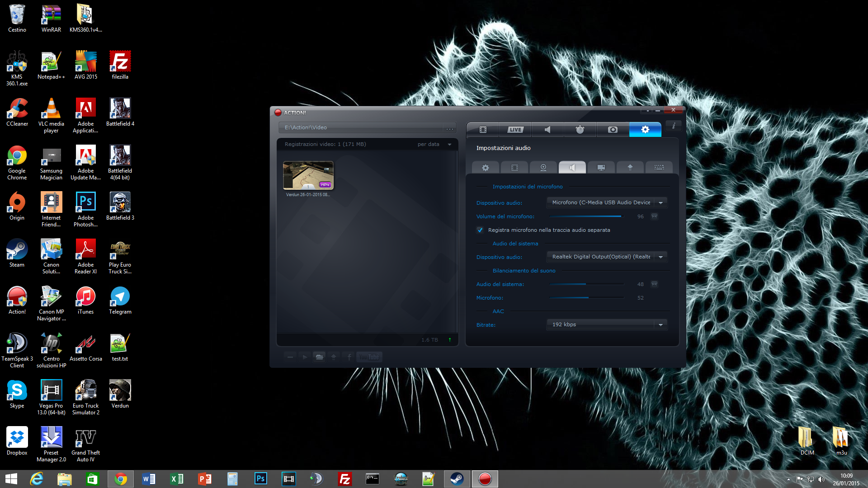This screenshot has width=868, height=488.
Task: Open recordings folder with folder icon
Action: pos(319,357)
